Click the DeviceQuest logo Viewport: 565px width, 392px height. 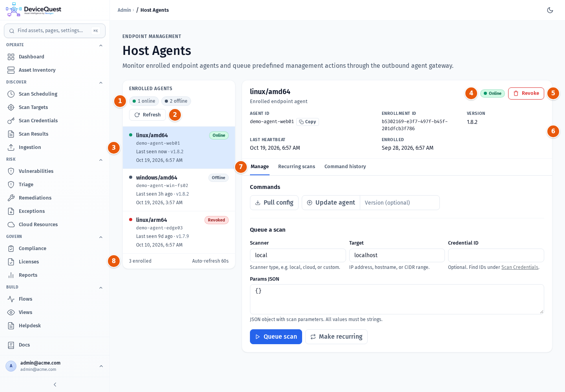(x=34, y=10)
